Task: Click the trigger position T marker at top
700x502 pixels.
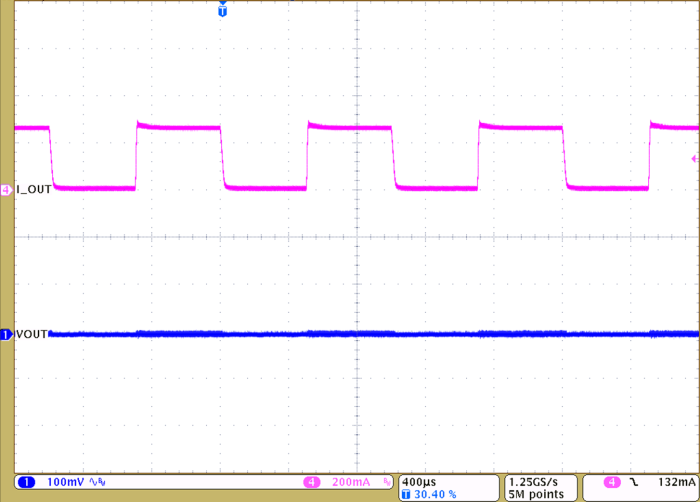Action: [222, 10]
